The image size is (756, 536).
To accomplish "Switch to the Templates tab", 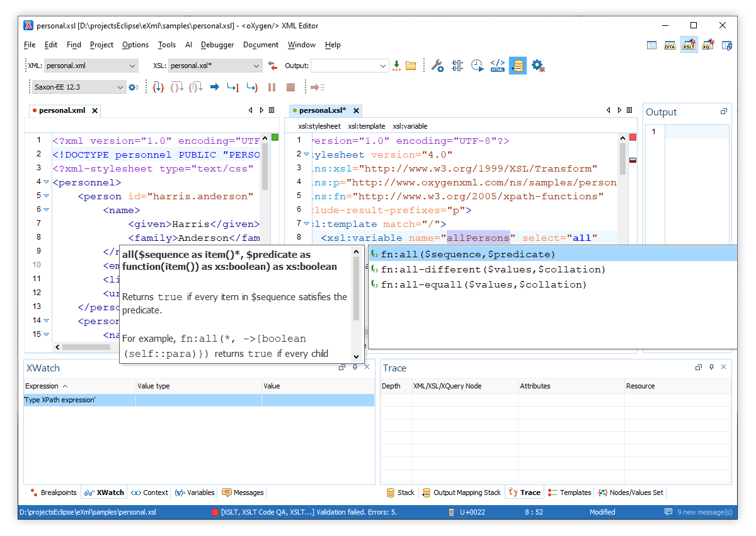I will tap(570, 492).
